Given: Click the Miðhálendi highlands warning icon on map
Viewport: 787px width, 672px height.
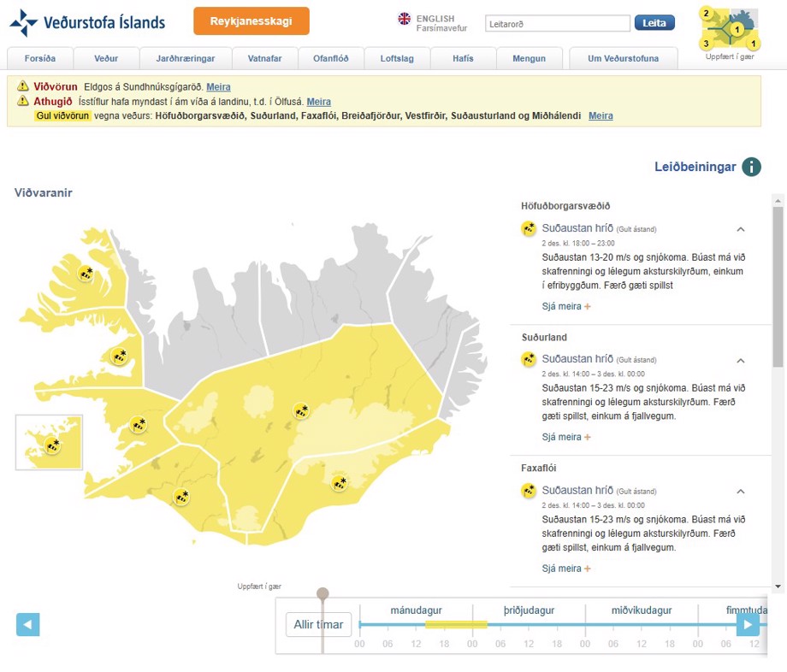Looking at the screenshot, I should 300,411.
